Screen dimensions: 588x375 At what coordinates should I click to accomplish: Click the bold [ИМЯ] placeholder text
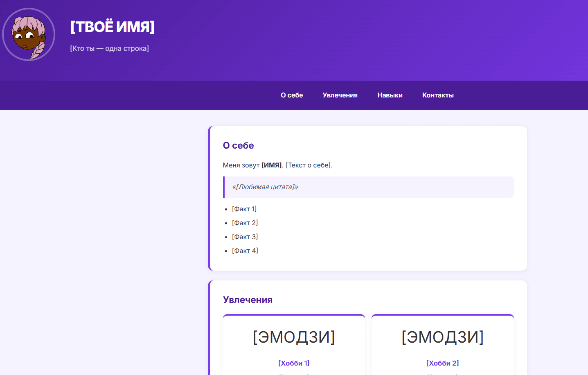271,165
